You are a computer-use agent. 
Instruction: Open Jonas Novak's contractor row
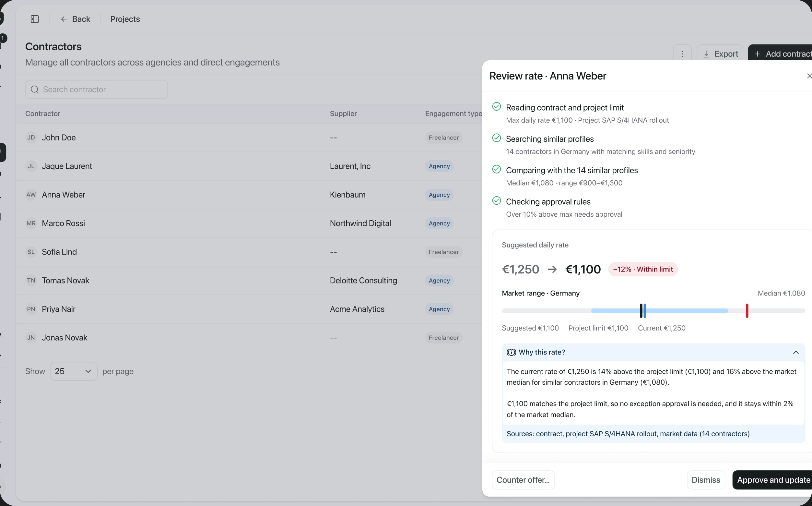pyautogui.click(x=249, y=338)
